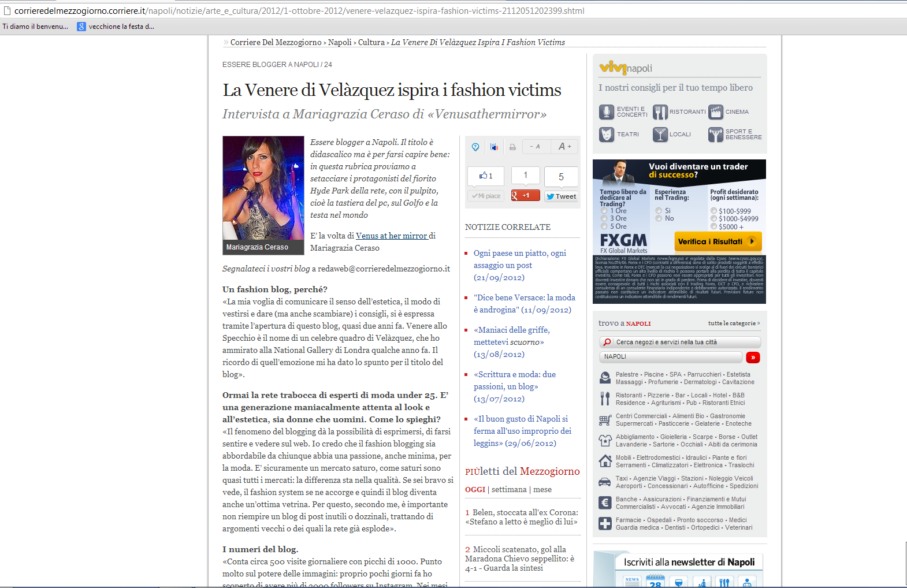Click the Abbigliamento shirt icon
The image size is (907, 588).
pyautogui.click(x=605, y=441)
